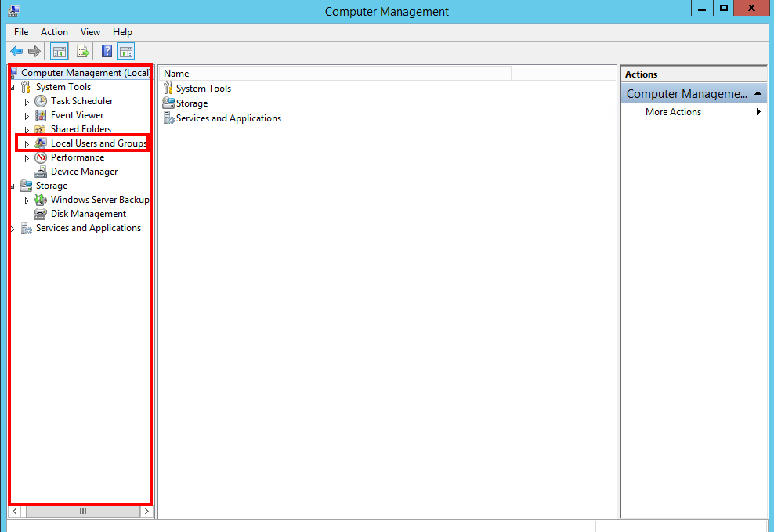Open Device Manager from the tree
This screenshot has height=532, width=774.
pos(84,172)
